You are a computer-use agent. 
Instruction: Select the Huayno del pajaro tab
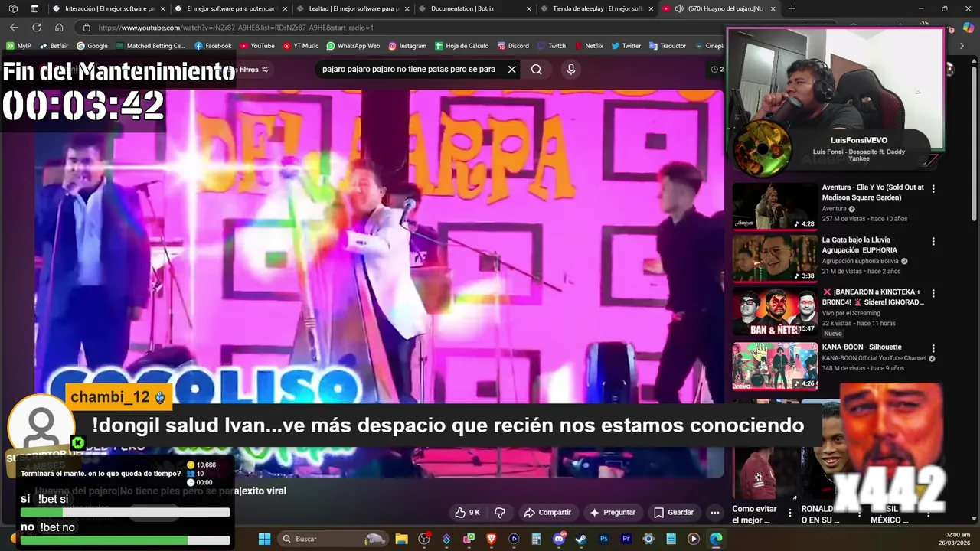[718, 8]
